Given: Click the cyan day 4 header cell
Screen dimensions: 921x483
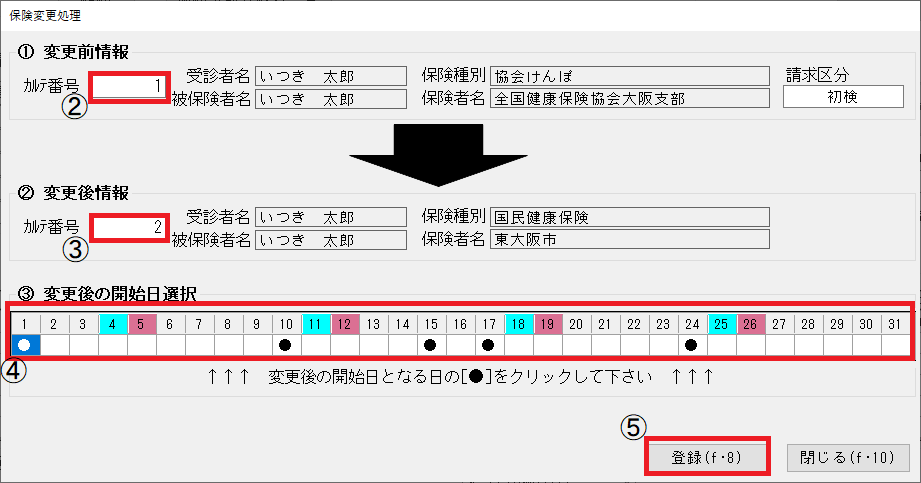Looking at the screenshot, I should [x=113, y=324].
